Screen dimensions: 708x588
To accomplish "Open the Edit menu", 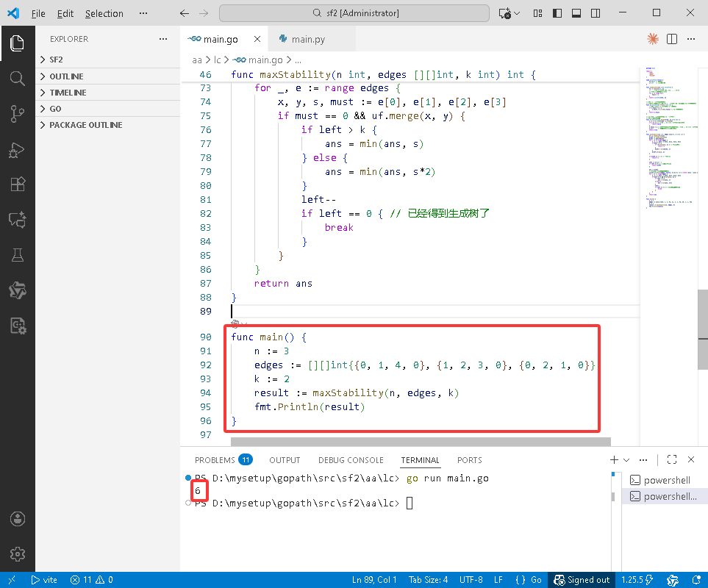I will tap(65, 13).
